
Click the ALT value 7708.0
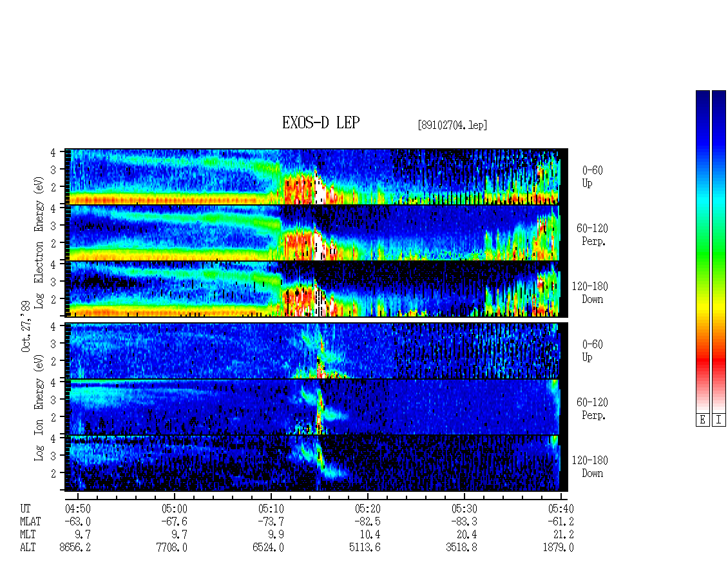[172, 548]
